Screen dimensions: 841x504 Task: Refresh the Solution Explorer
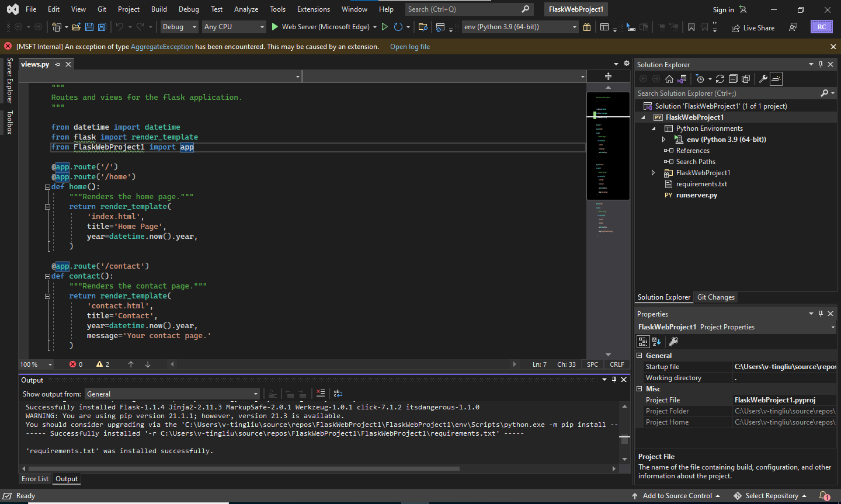pos(720,79)
